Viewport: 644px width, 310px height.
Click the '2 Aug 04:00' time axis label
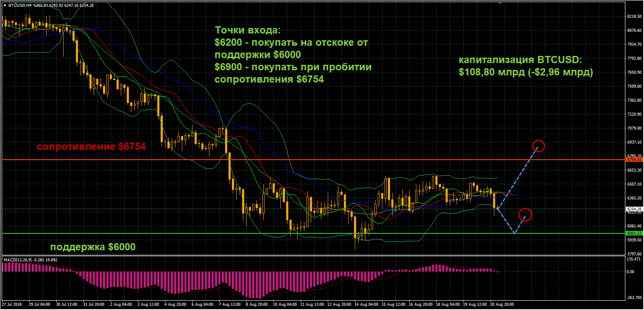120,304
